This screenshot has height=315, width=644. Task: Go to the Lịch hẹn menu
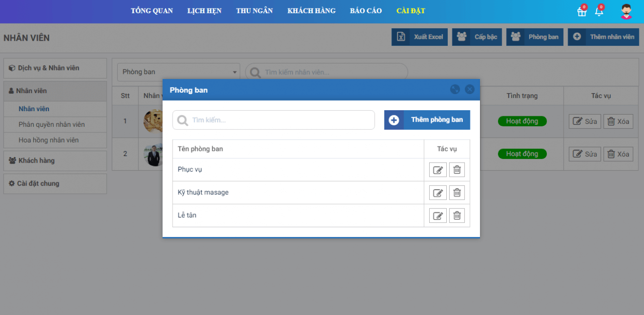(x=204, y=11)
